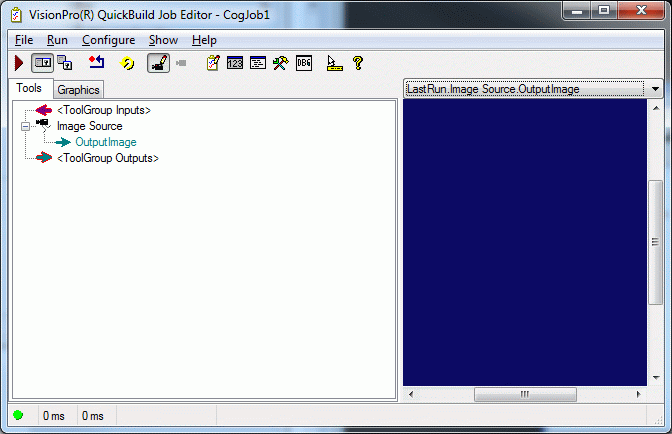Maximize the QuickBuild Job Editor window
The height and width of the screenshot is (434, 672).
(x=604, y=10)
